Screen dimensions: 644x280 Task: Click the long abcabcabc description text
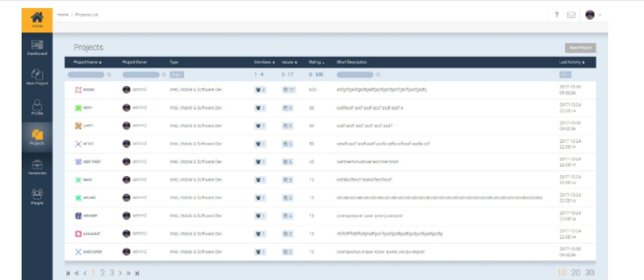440,198
